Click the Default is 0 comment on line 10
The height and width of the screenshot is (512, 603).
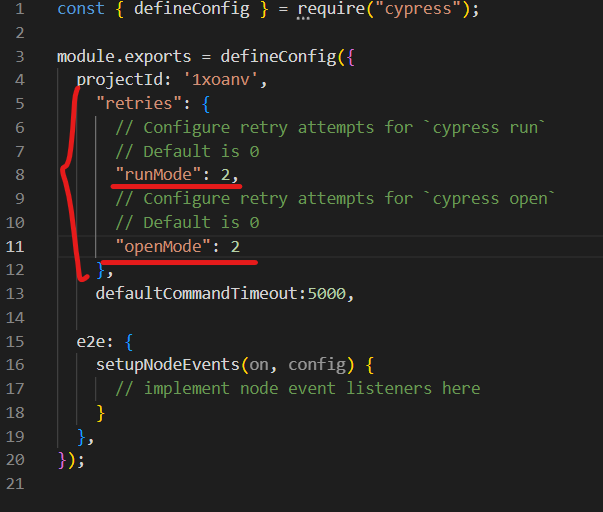187,223
